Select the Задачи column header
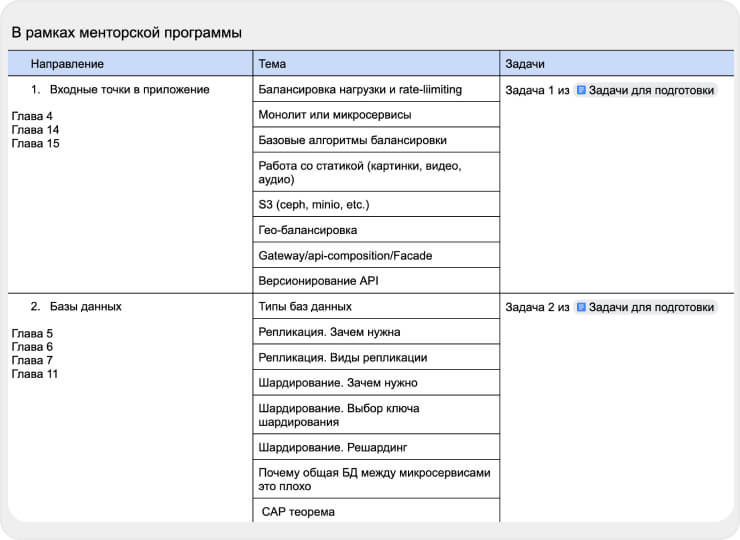This screenshot has width=740, height=540. [617, 63]
